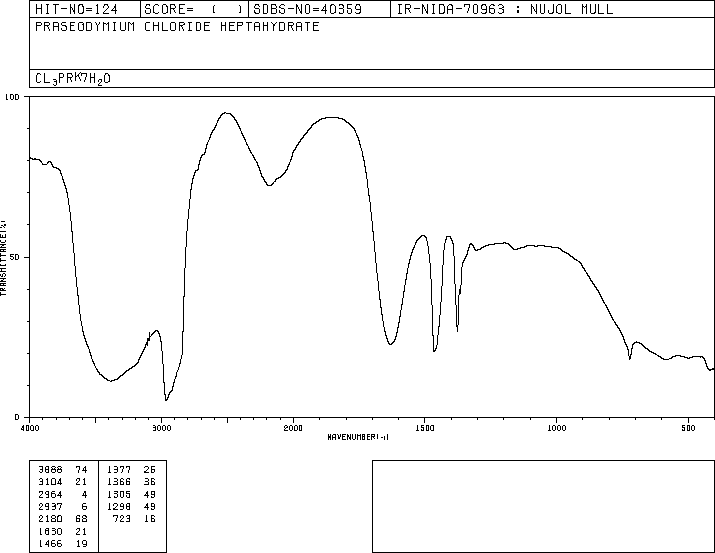Click the 500 x-axis tick label
Screen dimensions: 715x553
tap(688, 428)
